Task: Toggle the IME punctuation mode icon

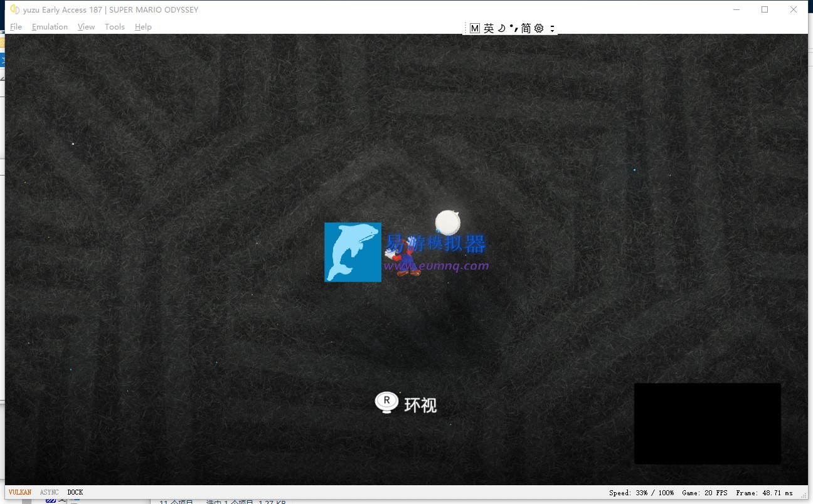Action: pos(514,28)
